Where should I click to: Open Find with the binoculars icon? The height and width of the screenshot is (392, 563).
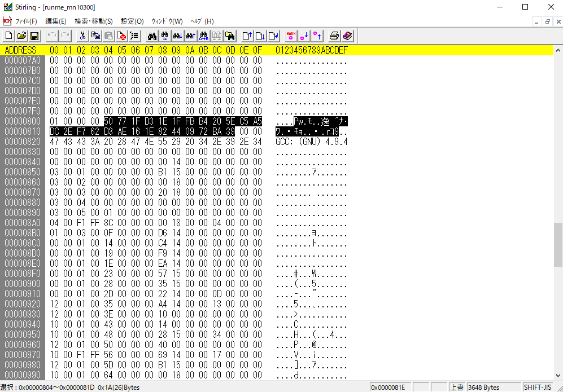tap(152, 36)
